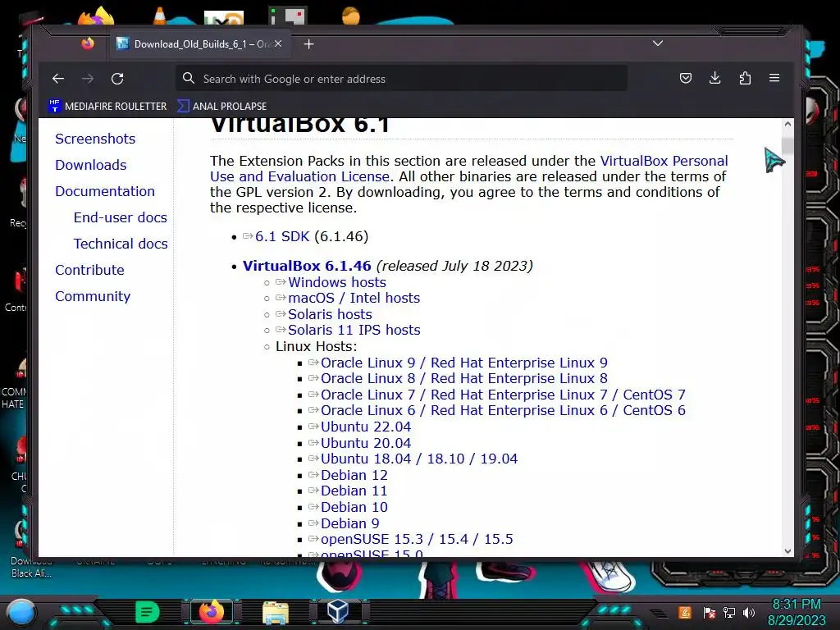Download Oracle Linux 9 / RHEL 9 package
This screenshot has width=840, height=630.
(464, 363)
